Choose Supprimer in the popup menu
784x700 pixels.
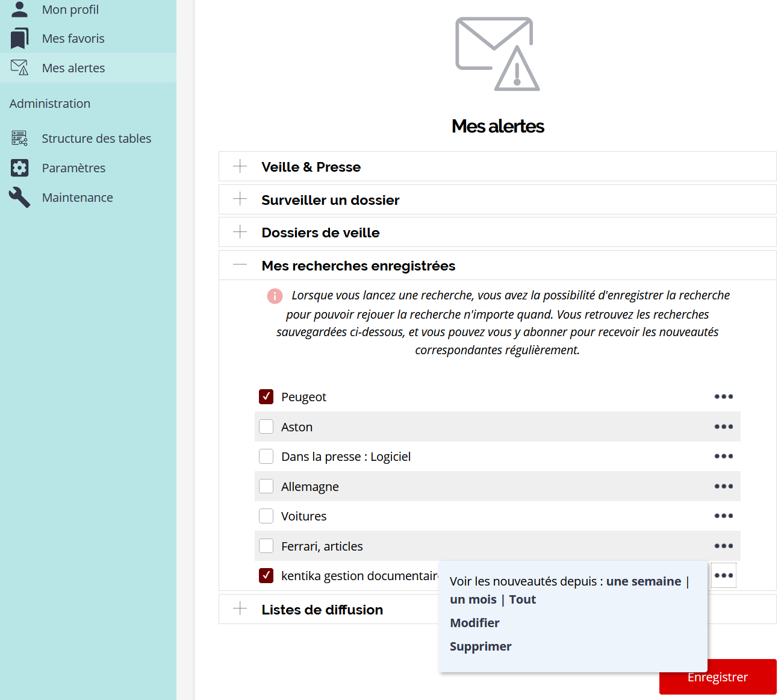tap(481, 646)
